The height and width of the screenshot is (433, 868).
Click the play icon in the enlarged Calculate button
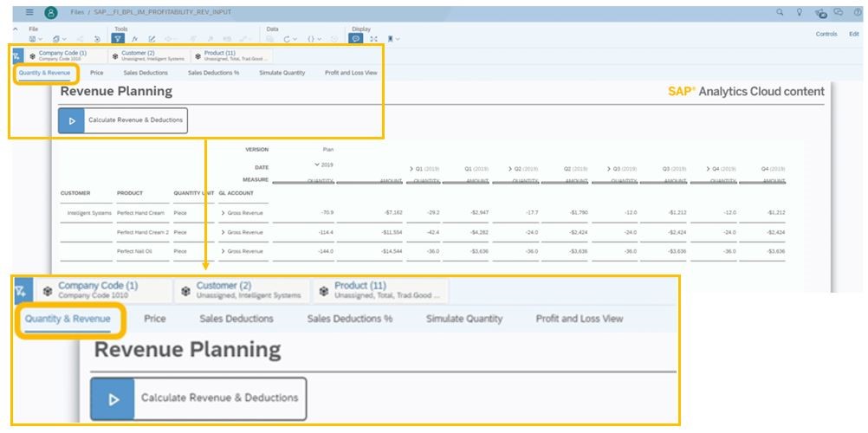[113, 399]
